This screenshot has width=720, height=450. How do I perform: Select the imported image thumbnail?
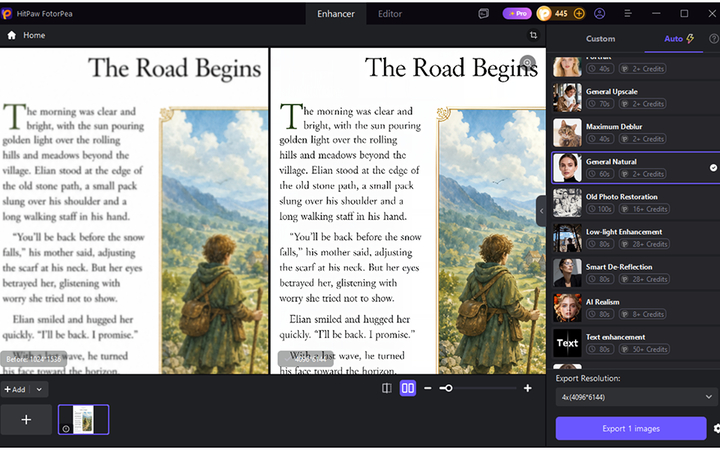pos(84,420)
